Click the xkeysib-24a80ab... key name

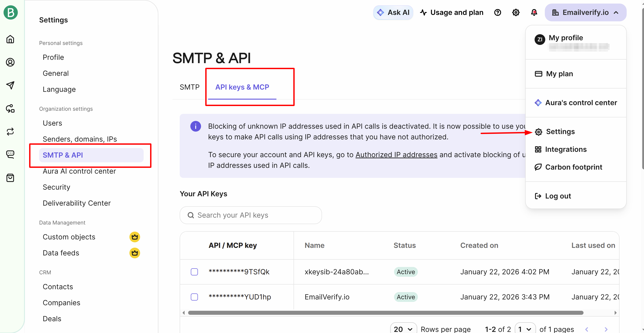pyautogui.click(x=336, y=272)
